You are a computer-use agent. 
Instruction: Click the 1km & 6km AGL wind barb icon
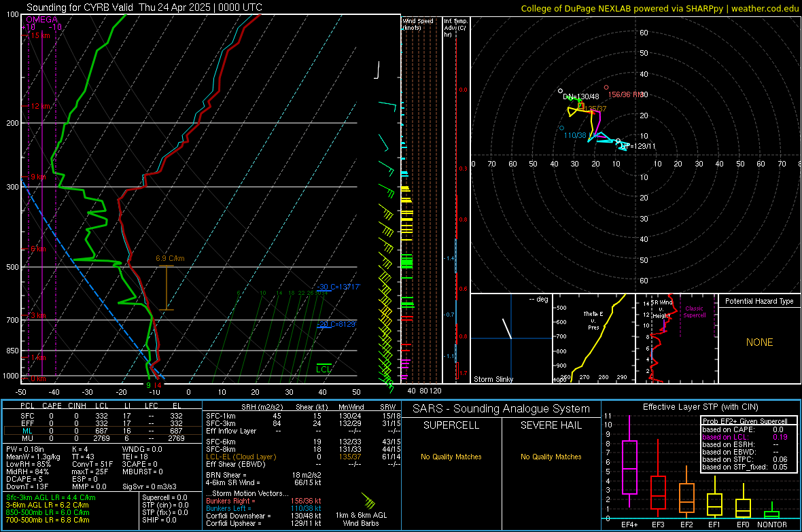[x=368, y=501]
